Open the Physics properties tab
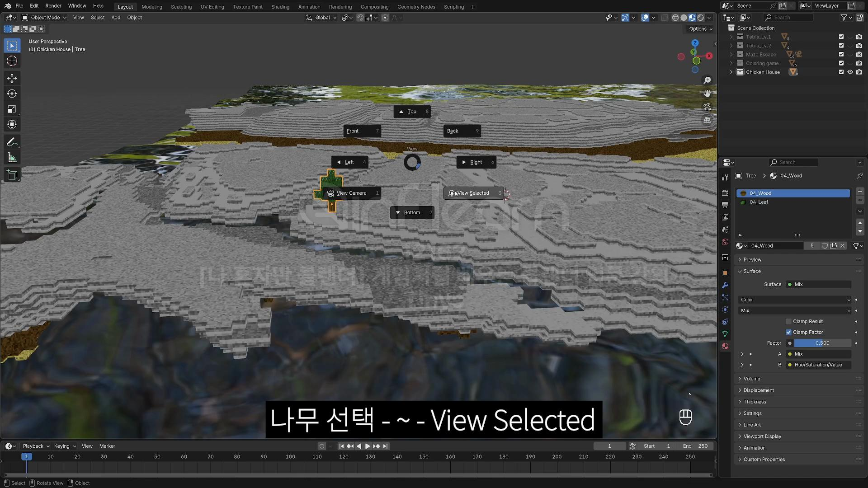 (725, 310)
